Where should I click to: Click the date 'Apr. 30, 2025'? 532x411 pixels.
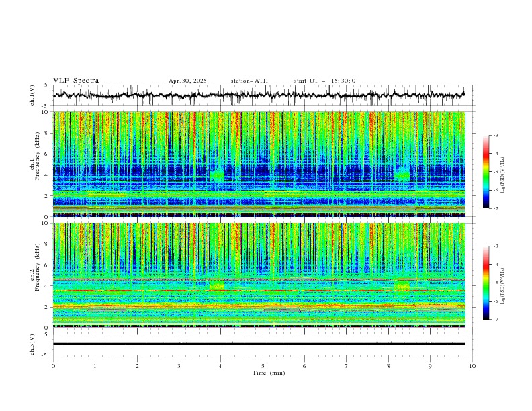[187, 81]
